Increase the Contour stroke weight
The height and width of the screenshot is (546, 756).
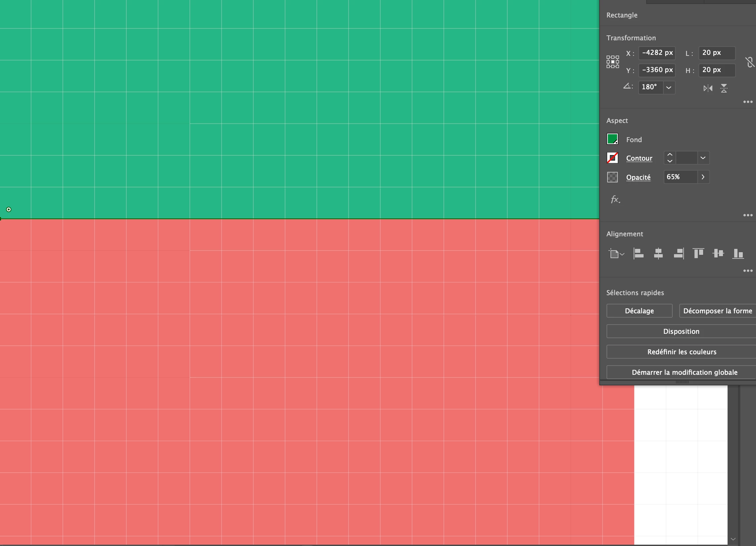click(x=670, y=155)
